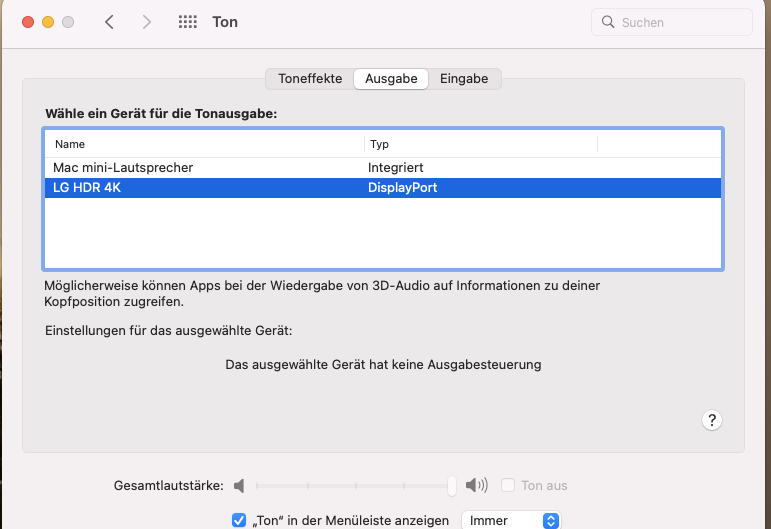
Task: Select Mac mini-Lautsprecher output device
Action: click(x=123, y=168)
